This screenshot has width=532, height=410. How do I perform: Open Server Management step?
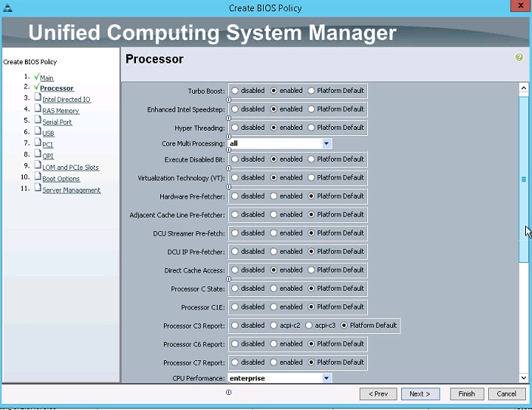(x=72, y=190)
